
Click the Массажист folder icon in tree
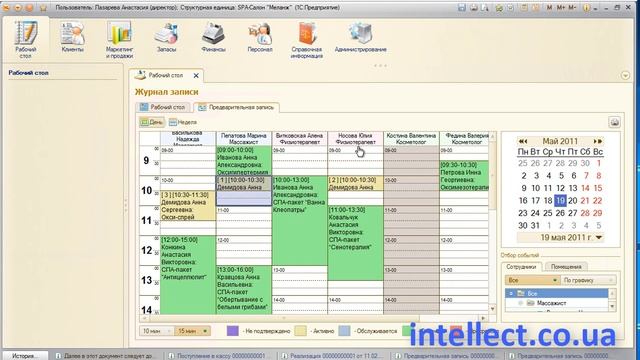[x=530, y=303]
